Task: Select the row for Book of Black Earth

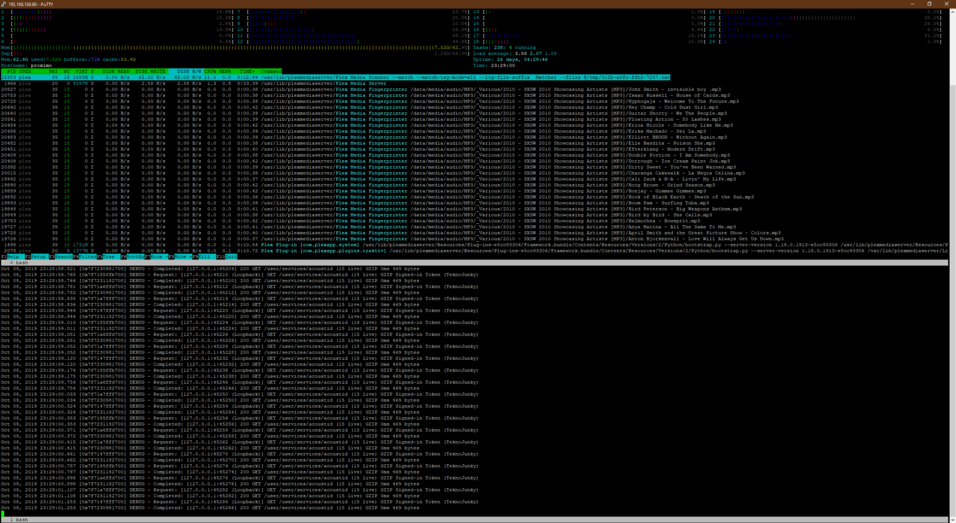Action: [378, 197]
